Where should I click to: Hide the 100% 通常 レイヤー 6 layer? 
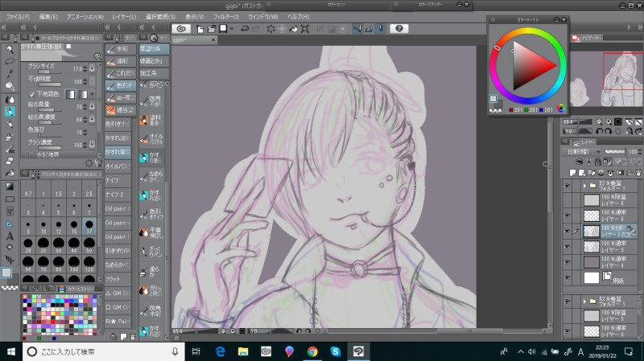[568, 215]
